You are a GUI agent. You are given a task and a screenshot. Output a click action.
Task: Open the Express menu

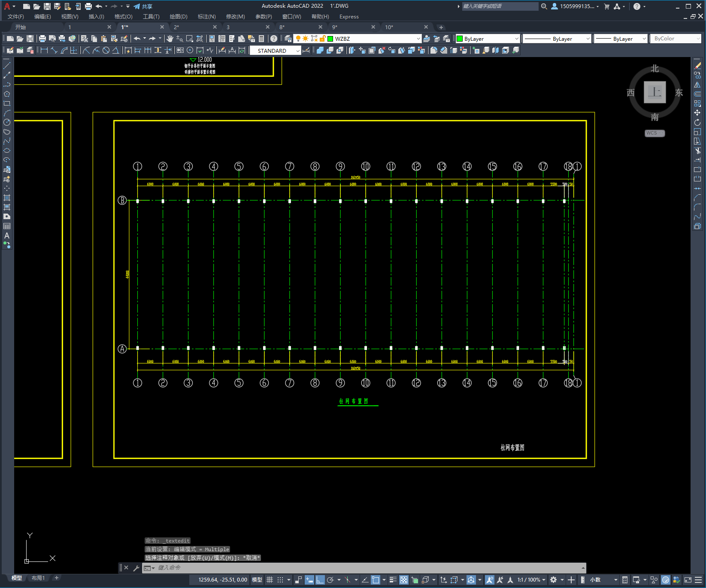click(349, 17)
